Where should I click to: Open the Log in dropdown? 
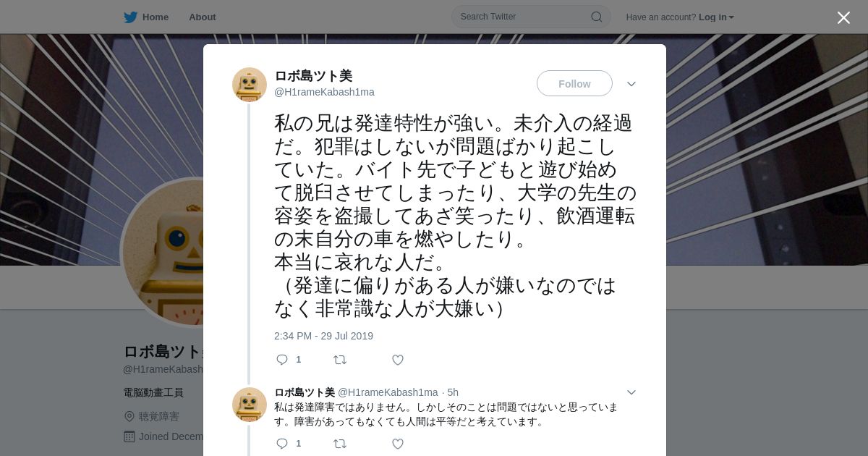716,17
